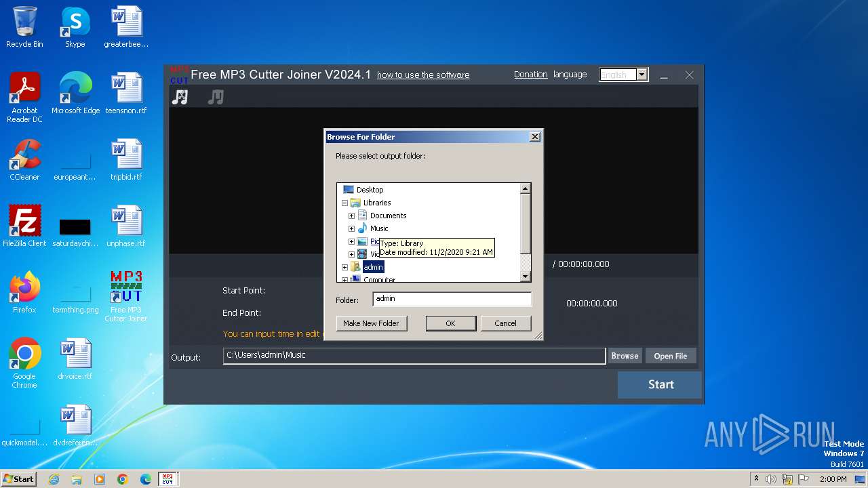Open the greaterbee document icon
The image size is (868, 488).
tap(126, 27)
